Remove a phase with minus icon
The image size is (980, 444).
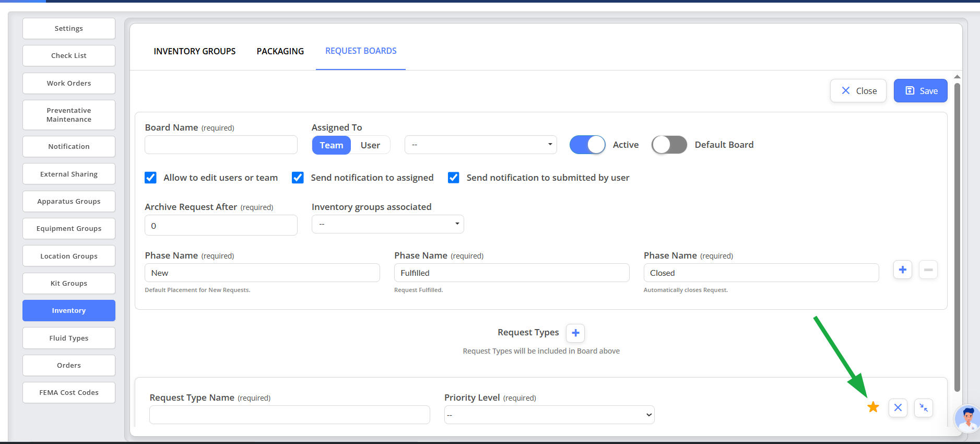[928, 270]
